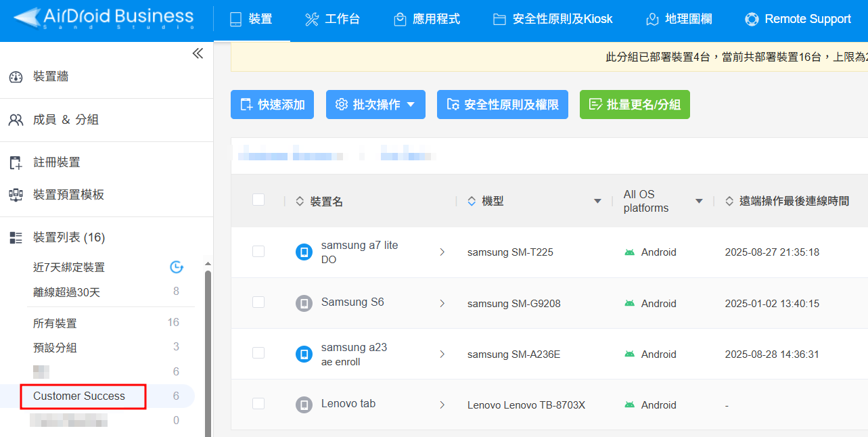868x437 pixels.
Task: Click the 快速添加 button
Action: point(272,105)
